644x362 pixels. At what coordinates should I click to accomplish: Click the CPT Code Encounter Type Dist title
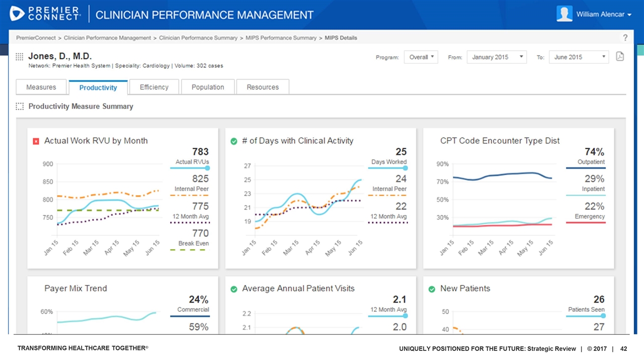point(500,141)
